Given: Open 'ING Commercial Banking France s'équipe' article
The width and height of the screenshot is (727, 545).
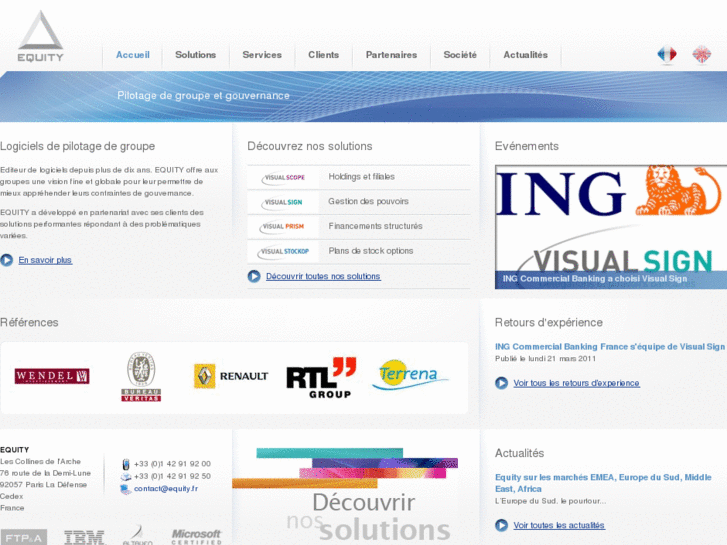Looking at the screenshot, I should (x=610, y=346).
